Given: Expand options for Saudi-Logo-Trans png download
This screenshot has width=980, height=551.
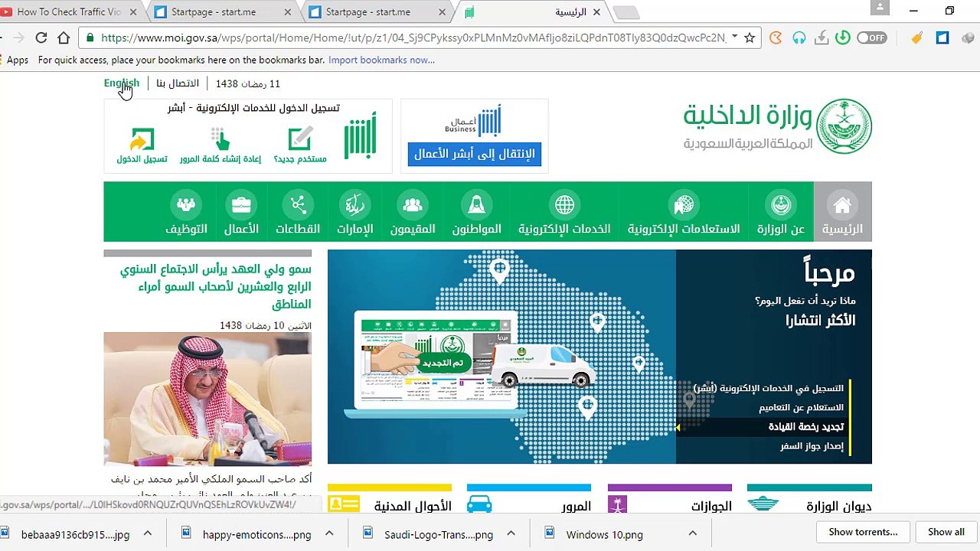Looking at the screenshot, I should (511, 533).
